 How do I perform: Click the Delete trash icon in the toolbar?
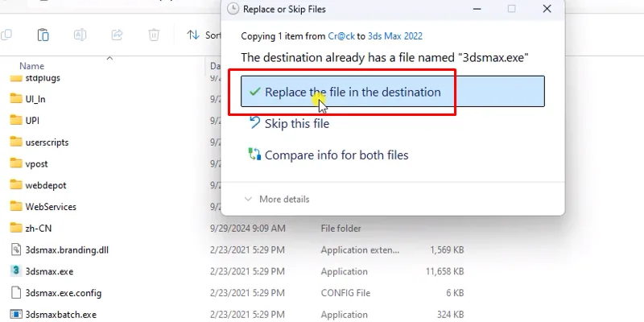(154, 35)
